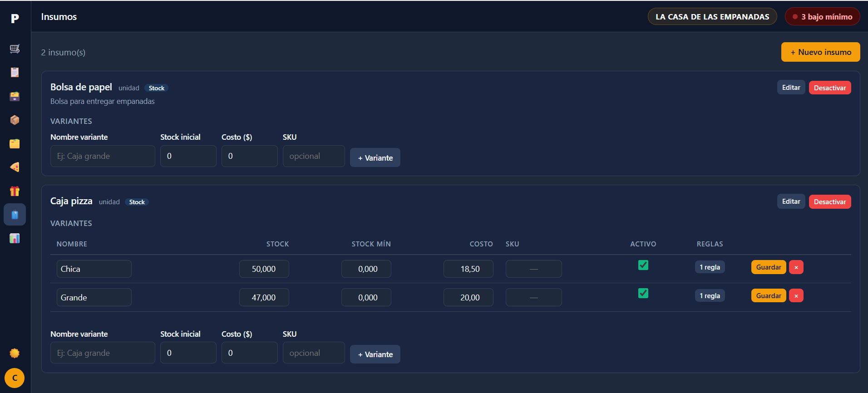Desactivar the Caja pizza insumo
Screen dimensions: 868x393
(x=829, y=202)
